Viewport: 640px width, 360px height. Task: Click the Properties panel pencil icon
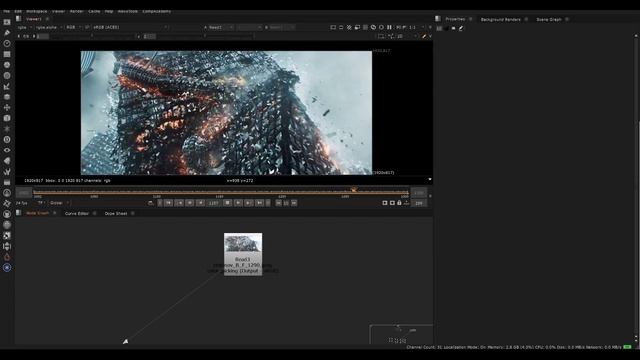point(461,28)
